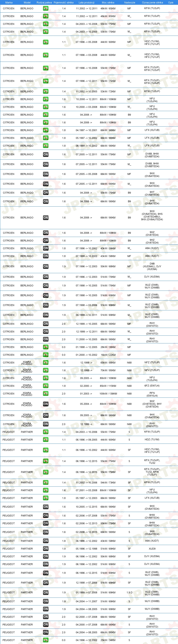Click the Oznaczenie silnika column header

point(152,3)
